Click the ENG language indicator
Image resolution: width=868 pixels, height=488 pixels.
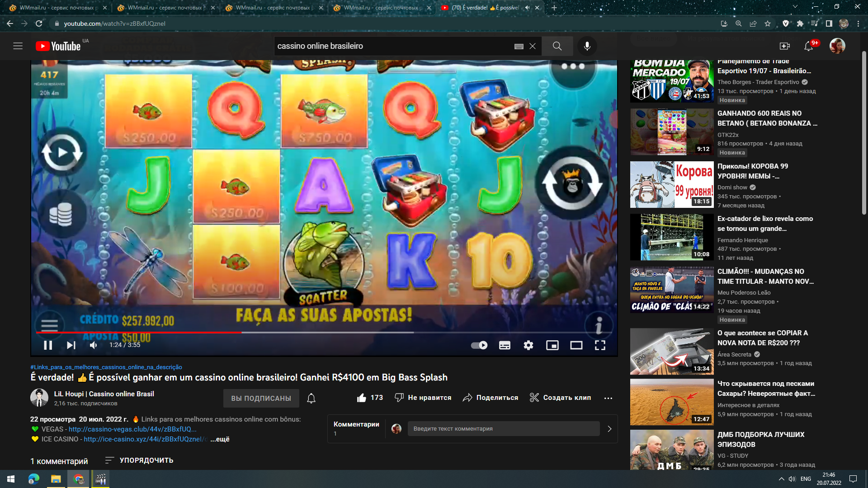pyautogui.click(x=806, y=479)
